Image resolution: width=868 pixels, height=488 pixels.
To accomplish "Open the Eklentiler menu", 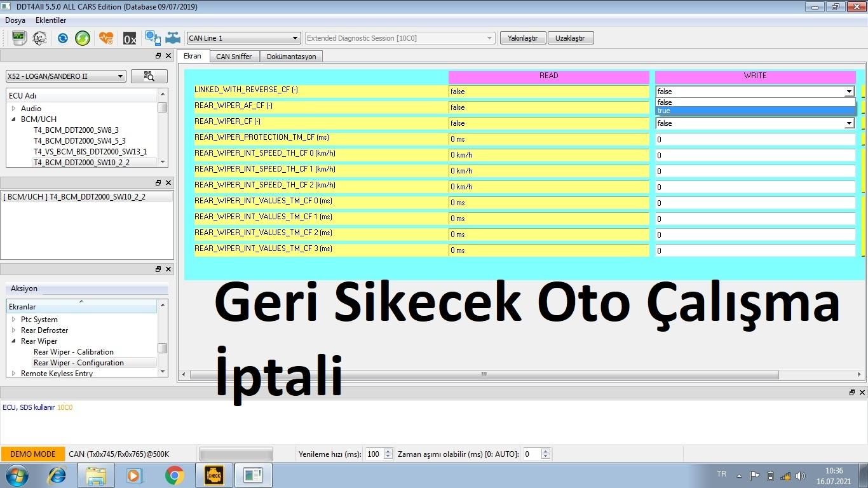I will point(51,20).
